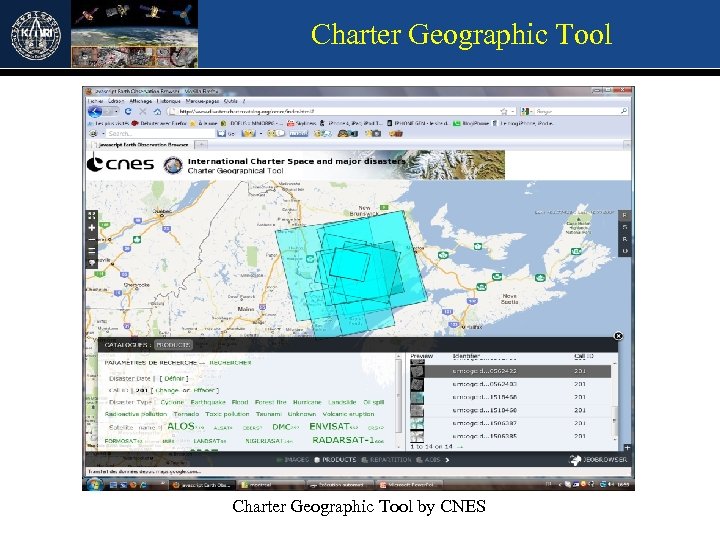Go to next results page arrow
720x540 pixels.
[x=460, y=446]
